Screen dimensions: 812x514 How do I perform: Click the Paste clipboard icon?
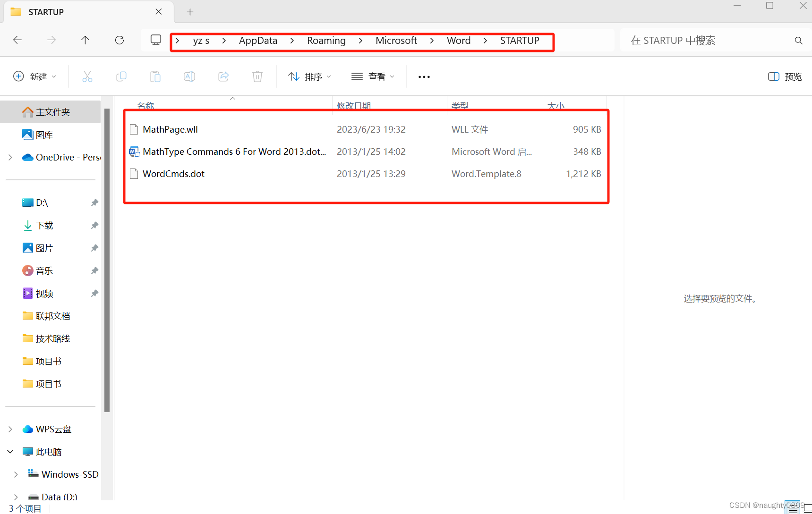click(x=155, y=76)
